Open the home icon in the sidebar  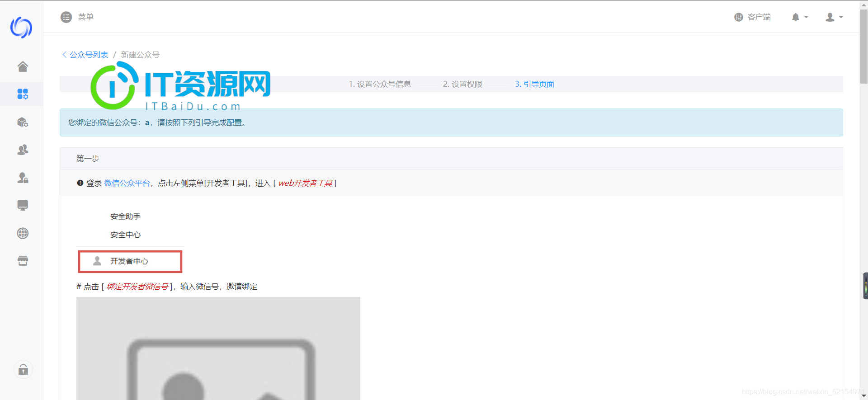[23, 66]
